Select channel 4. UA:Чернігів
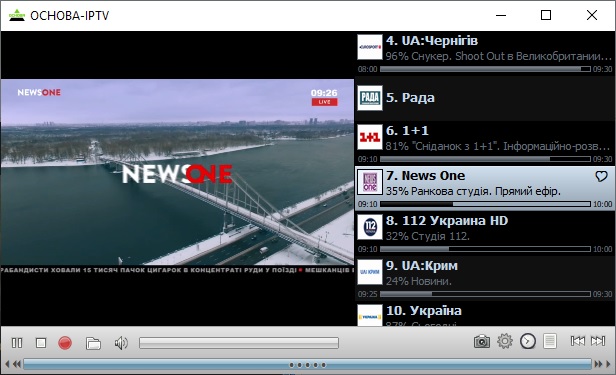The image size is (616, 375). point(485,53)
